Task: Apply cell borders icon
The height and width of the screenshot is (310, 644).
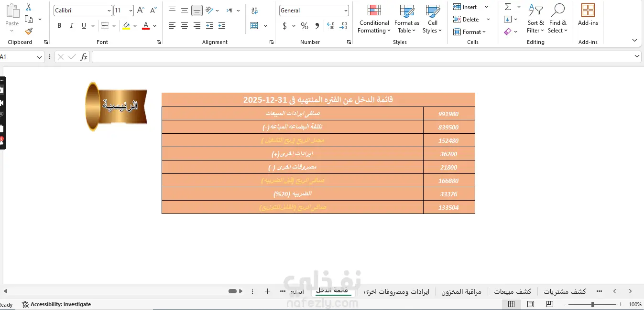Action: pyautogui.click(x=105, y=26)
